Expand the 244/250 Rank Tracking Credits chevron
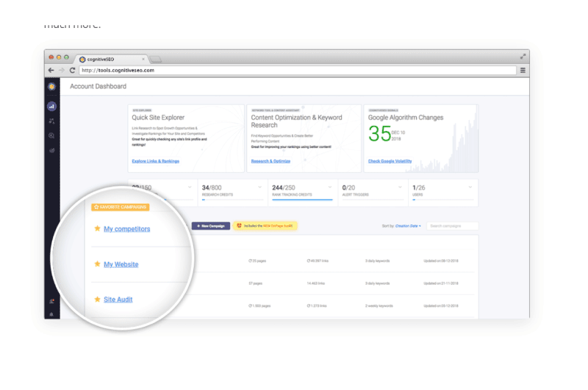This screenshot has height=390, width=588. (330, 187)
